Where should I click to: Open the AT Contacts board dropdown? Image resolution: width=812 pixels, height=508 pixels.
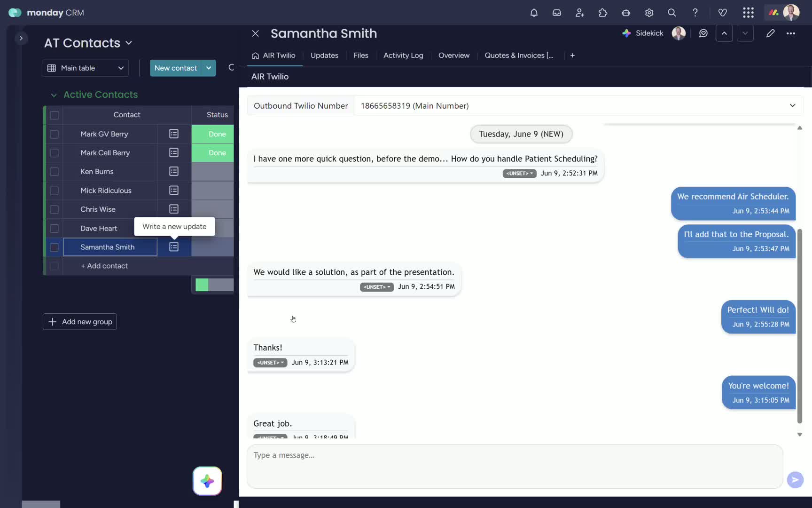[129, 43]
